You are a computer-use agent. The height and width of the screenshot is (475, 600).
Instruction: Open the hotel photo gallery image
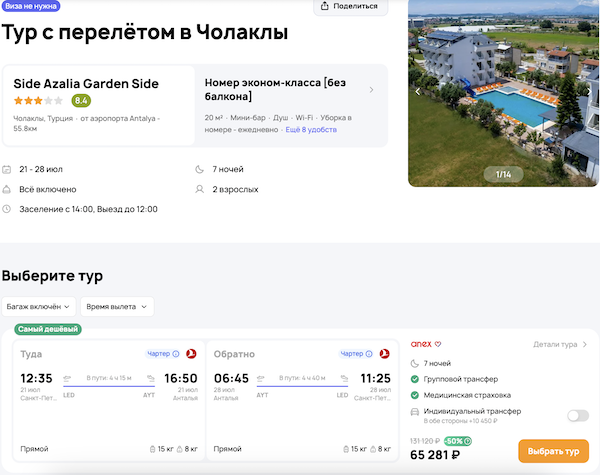pos(503,92)
